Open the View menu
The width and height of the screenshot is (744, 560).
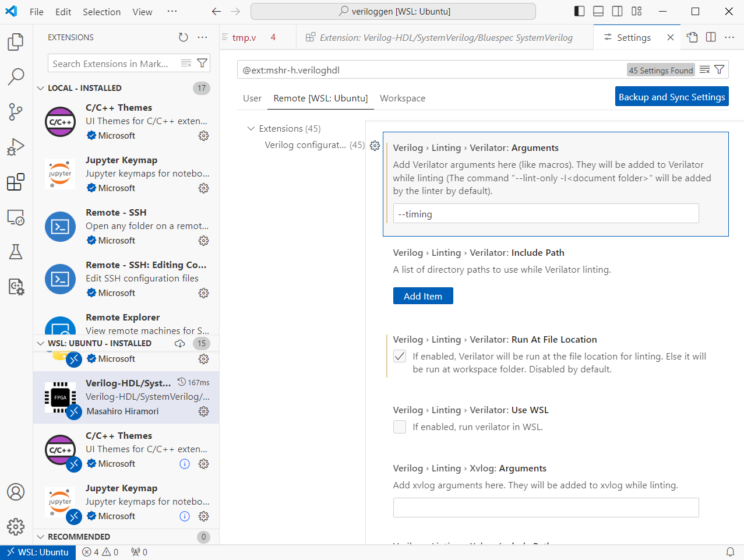[142, 12]
